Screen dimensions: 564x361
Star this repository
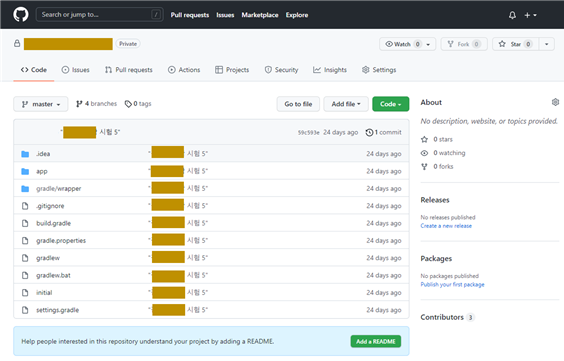pyautogui.click(x=515, y=44)
